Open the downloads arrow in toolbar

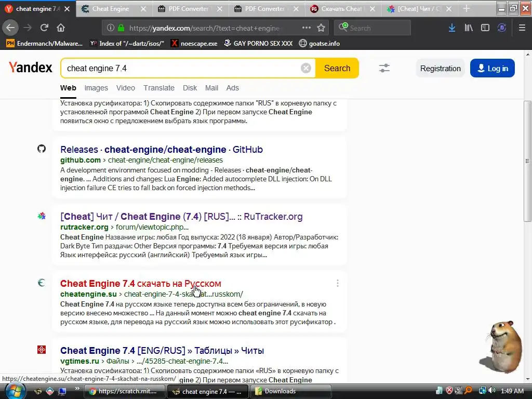point(451,28)
